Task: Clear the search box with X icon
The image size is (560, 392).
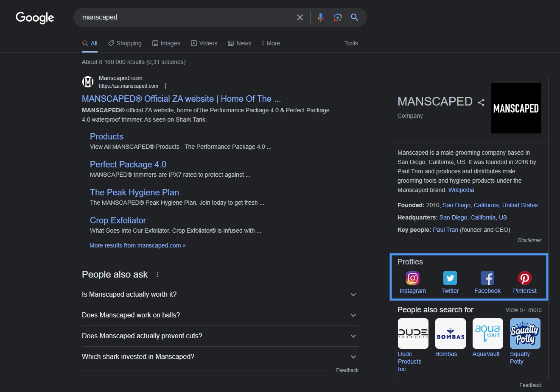Action: pyautogui.click(x=300, y=17)
